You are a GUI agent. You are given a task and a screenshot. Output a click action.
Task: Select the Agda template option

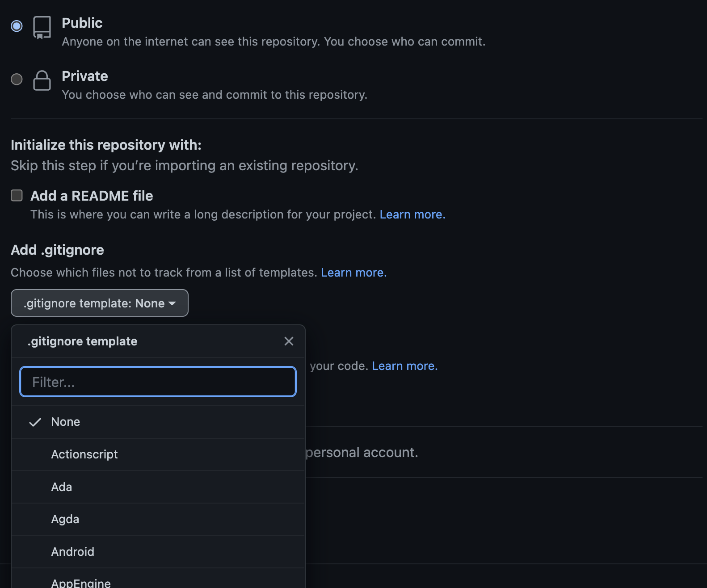(65, 519)
